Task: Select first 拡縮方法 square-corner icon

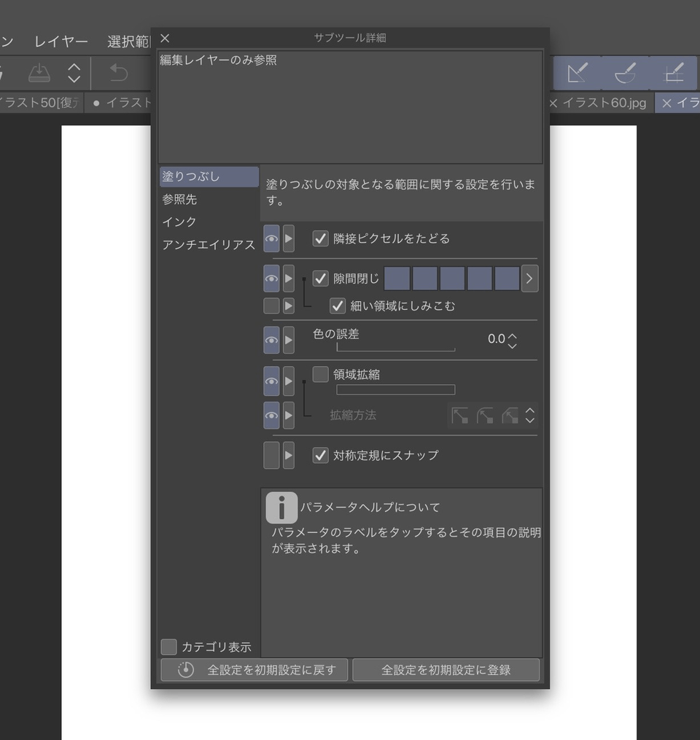Action: [460, 416]
